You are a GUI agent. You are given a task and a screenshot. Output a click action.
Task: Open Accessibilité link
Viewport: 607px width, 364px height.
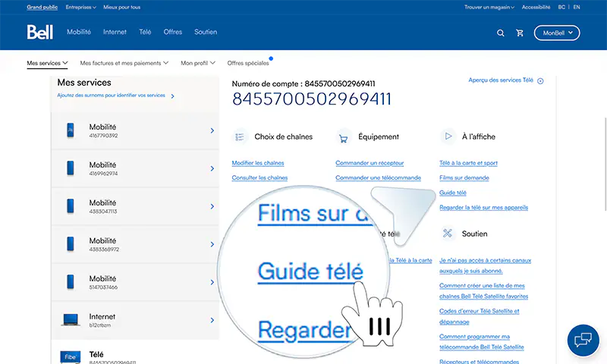click(x=536, y=7)
